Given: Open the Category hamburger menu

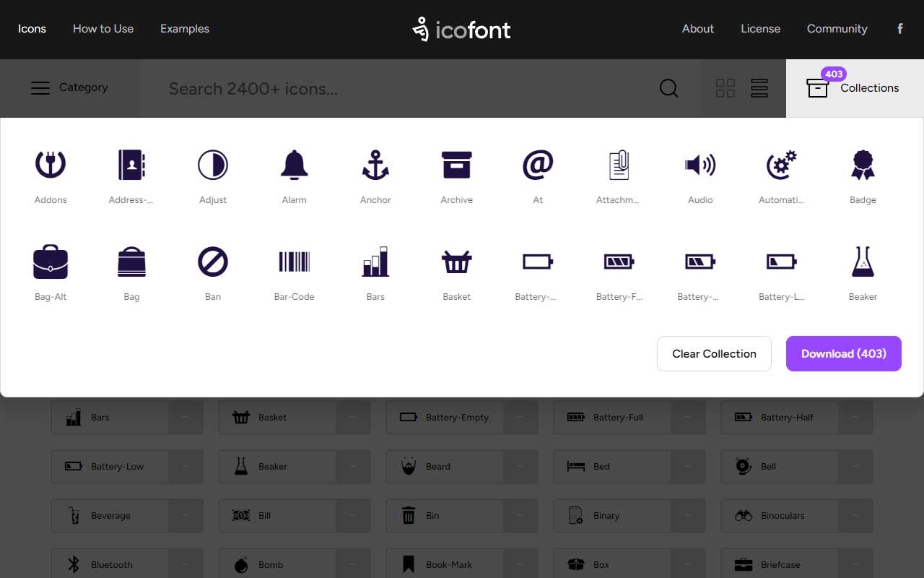Looking at the screenshot, I should (69, 87).
